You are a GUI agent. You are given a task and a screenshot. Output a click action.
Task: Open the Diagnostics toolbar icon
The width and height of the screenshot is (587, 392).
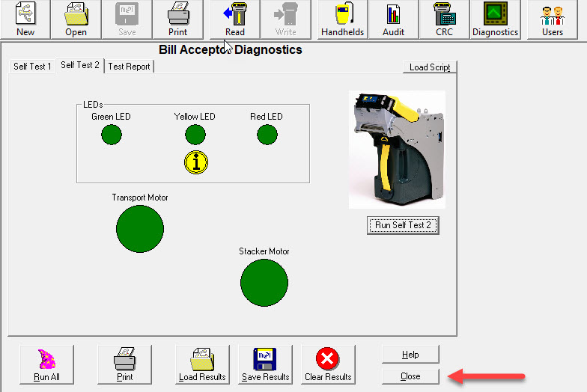click(x=495, y=19)
